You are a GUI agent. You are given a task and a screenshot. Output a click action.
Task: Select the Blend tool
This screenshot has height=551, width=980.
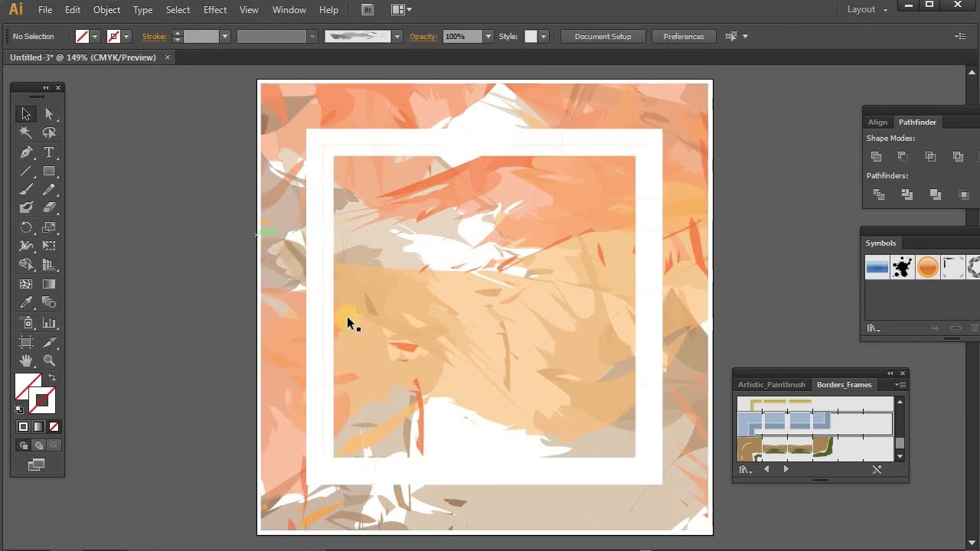tap(49, 302)
